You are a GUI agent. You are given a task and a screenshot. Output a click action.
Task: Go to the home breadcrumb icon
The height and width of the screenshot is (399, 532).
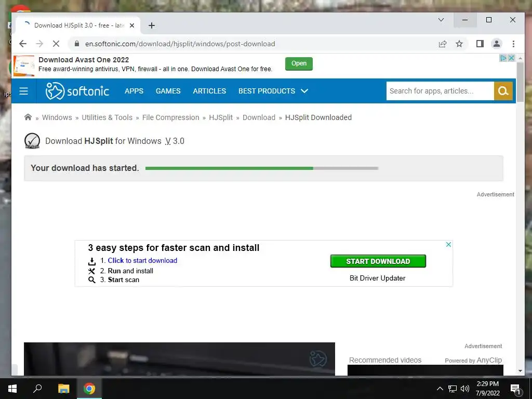28,117
